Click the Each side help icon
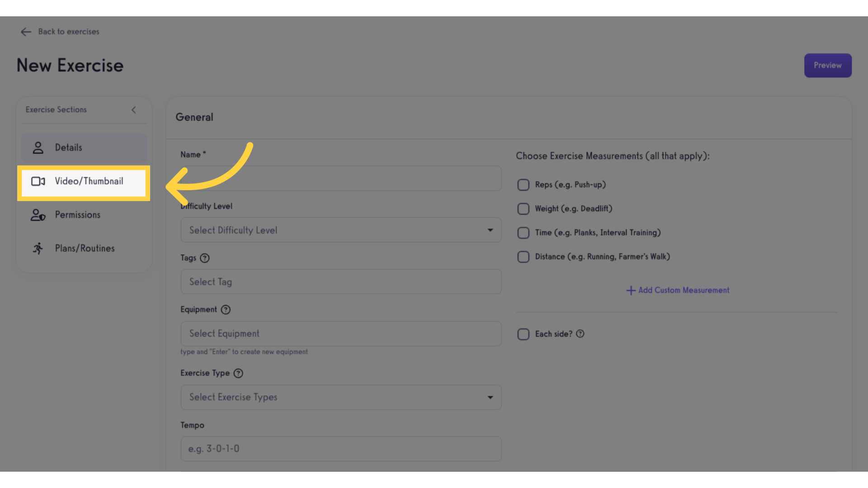The image size is (868, 488). coord(580,334)
